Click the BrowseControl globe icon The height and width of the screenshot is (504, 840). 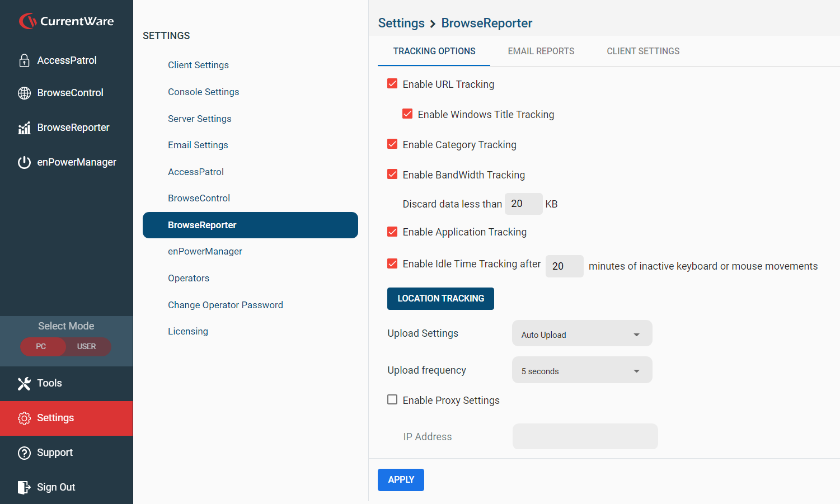pyautogui.click(x=24, y=93)
